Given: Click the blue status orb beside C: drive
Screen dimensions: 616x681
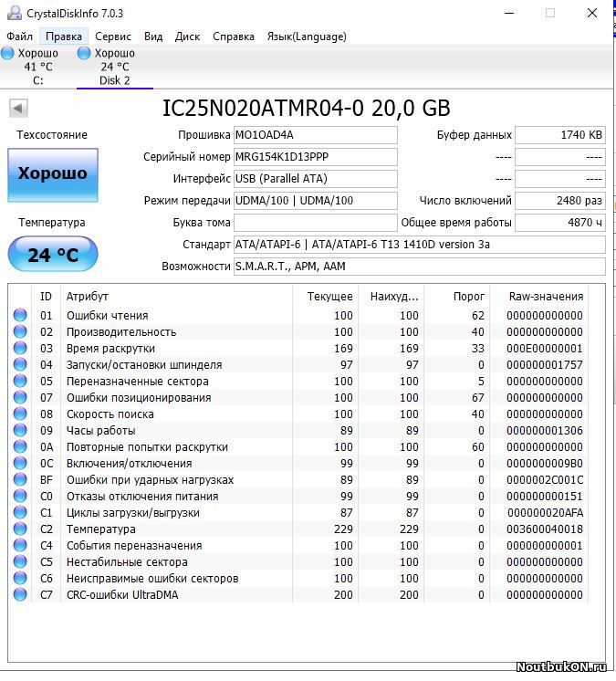Looking at the screenshot, I should tap(7, 54).
